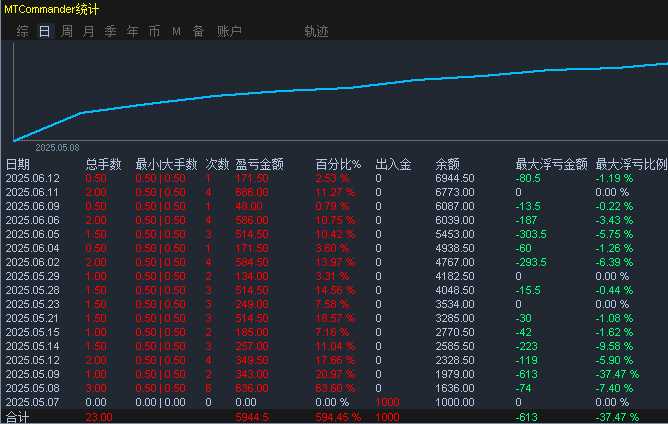The width and height of the screenshot is (668, 424).
Task: Switch to the 月 monthly tab
Action: pos(89,31)
